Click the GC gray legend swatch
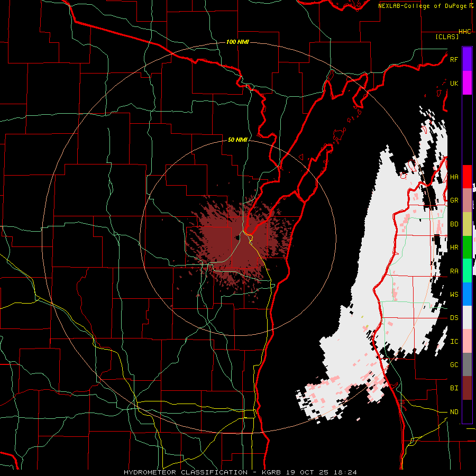Viewport: 476px width, 476px height. [x=467, y=364]
